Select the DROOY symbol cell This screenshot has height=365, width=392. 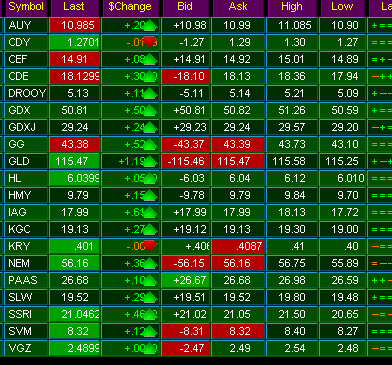26,93
